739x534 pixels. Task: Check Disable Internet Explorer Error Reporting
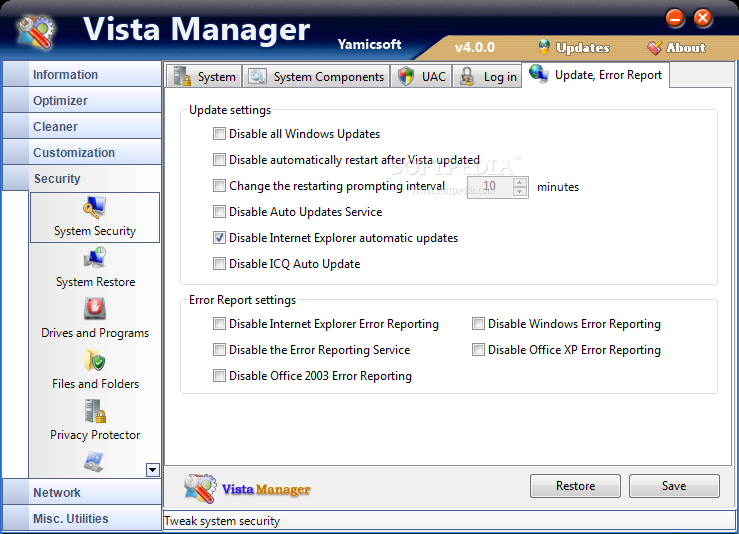pos(219,324)
